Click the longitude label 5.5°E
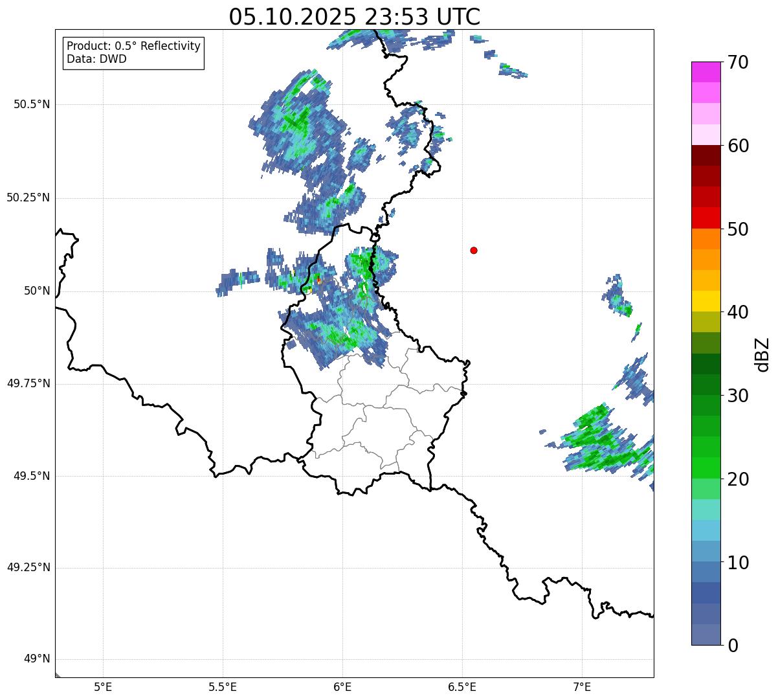The height and width of the screenshot is (700, 778). 223,686
